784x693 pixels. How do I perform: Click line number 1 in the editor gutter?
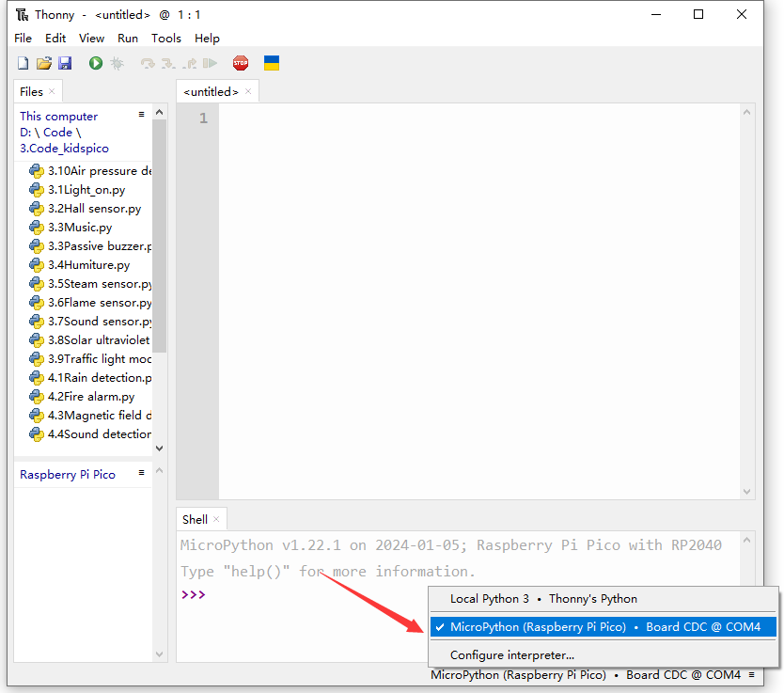tap(203, 118)
